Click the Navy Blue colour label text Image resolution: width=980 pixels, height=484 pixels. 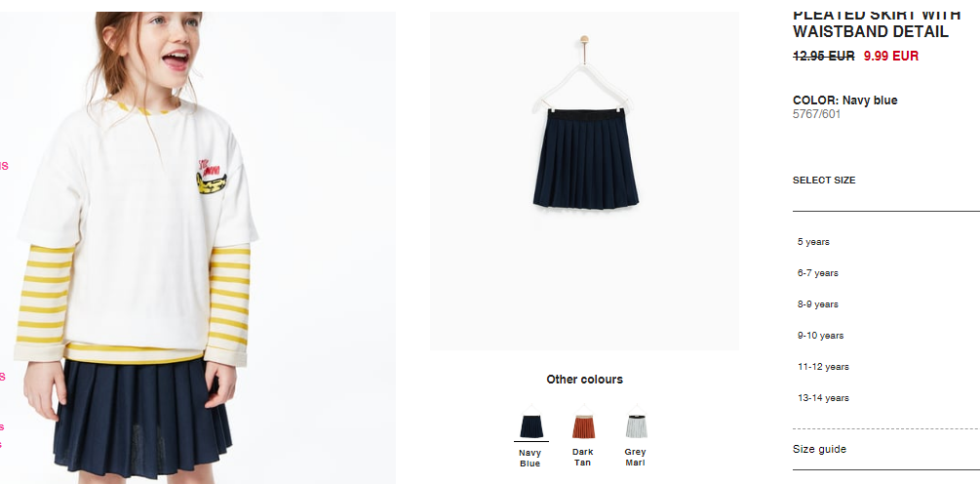tap(530, 458)
